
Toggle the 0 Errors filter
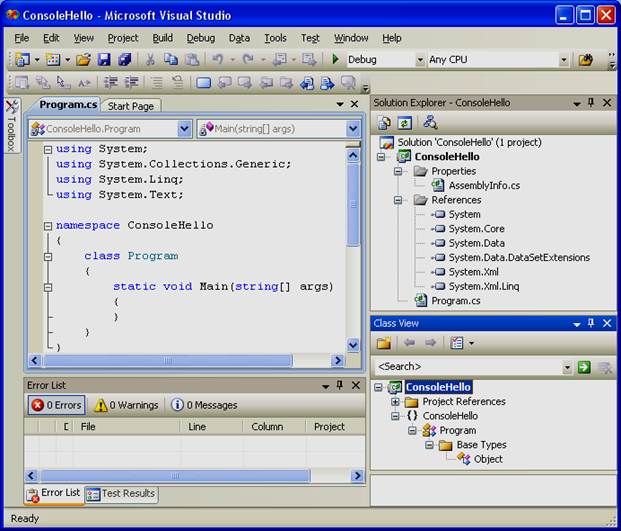57,405
